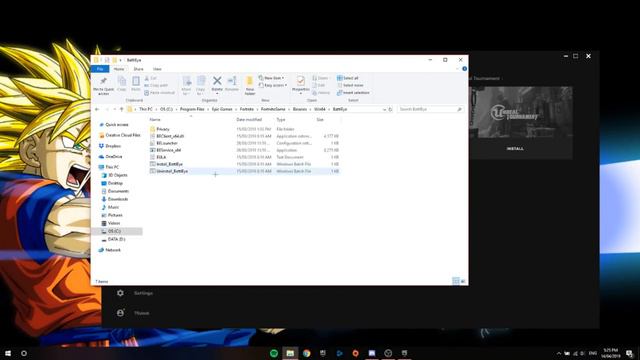Click the Settings gear in Epic launcher
Viewport: 640px width, 360px height.
tap(120, 293)
